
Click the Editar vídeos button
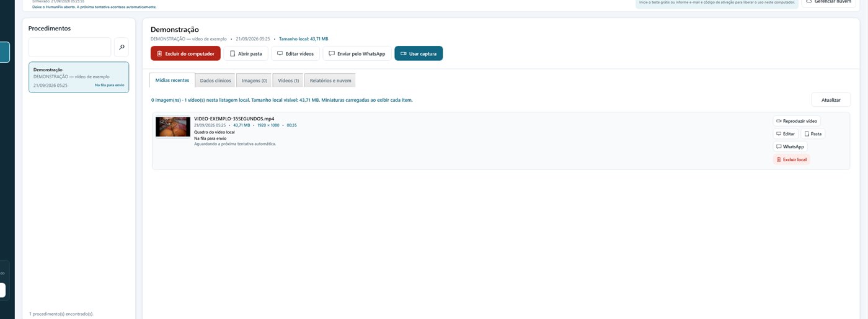[x=295, y=53]
